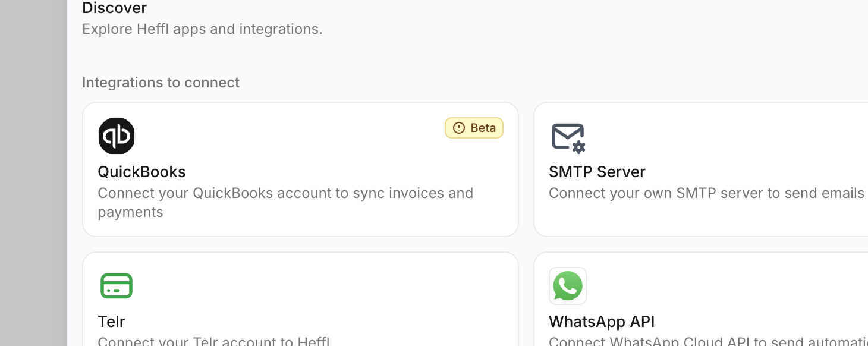Open the SMTP Server integration title
Image resolution: width=868 pixels, height=346 pixels.
coord(597,172)
